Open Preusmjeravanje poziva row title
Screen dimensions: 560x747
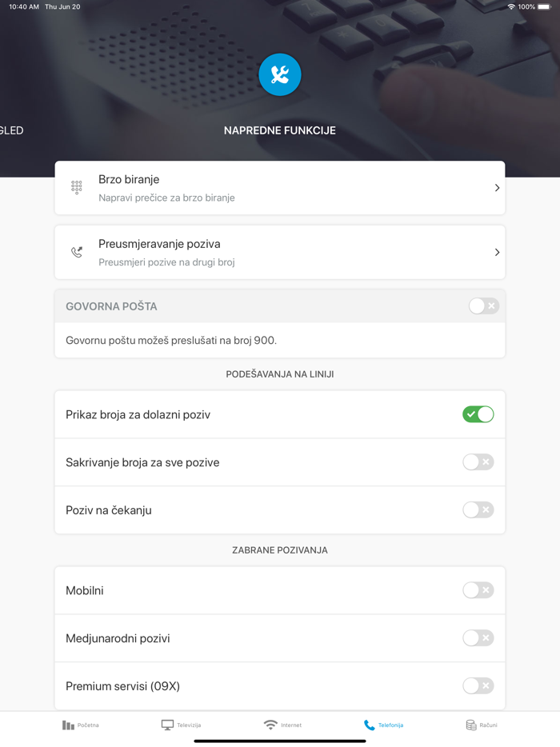(x=159, y=244)
